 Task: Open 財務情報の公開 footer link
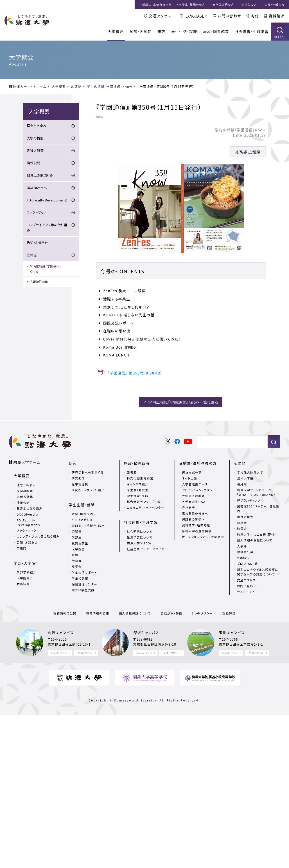pos(65,613)
